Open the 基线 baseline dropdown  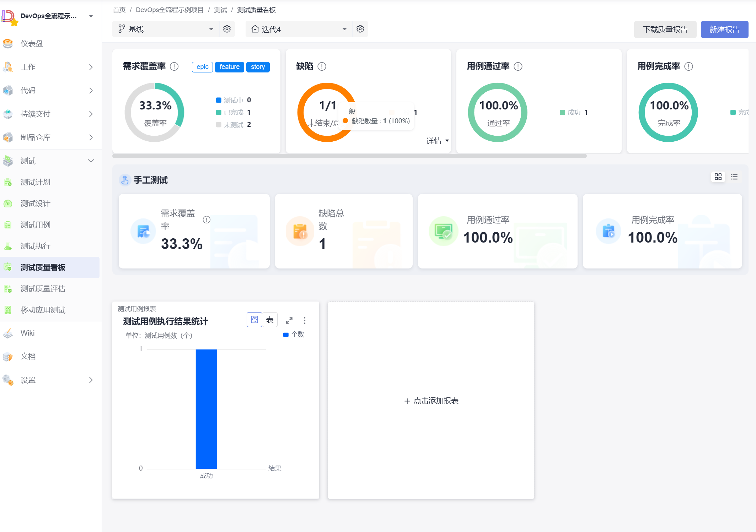166,29
